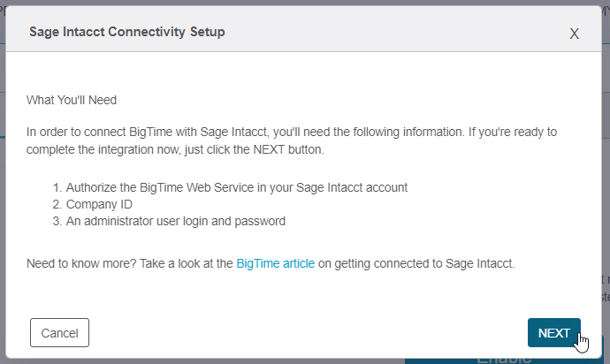This screenshot has width=610, height=364.
Task: Click the partially hidden Enable button
Action: click(504, 360)
